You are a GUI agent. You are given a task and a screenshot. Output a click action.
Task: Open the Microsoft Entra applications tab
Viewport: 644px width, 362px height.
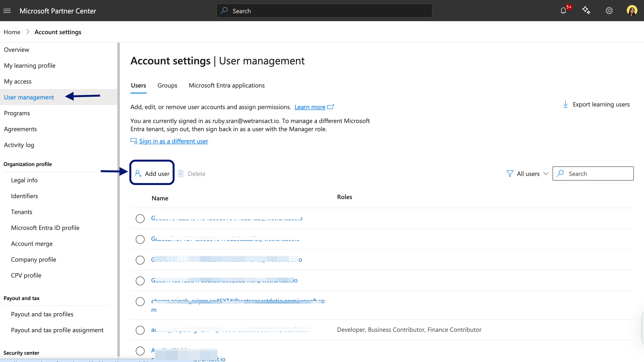[x=227, y=86]
